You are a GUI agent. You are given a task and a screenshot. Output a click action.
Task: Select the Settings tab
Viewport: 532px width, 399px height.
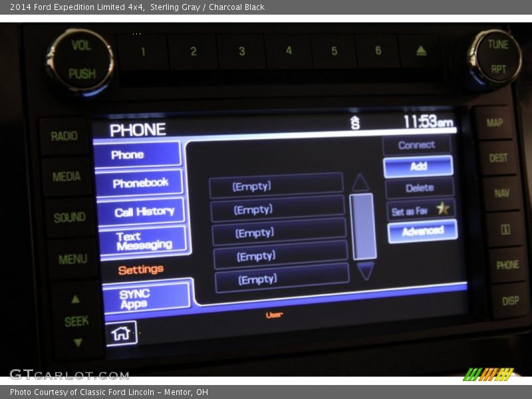pyautogui.click(x=141, y=270)
